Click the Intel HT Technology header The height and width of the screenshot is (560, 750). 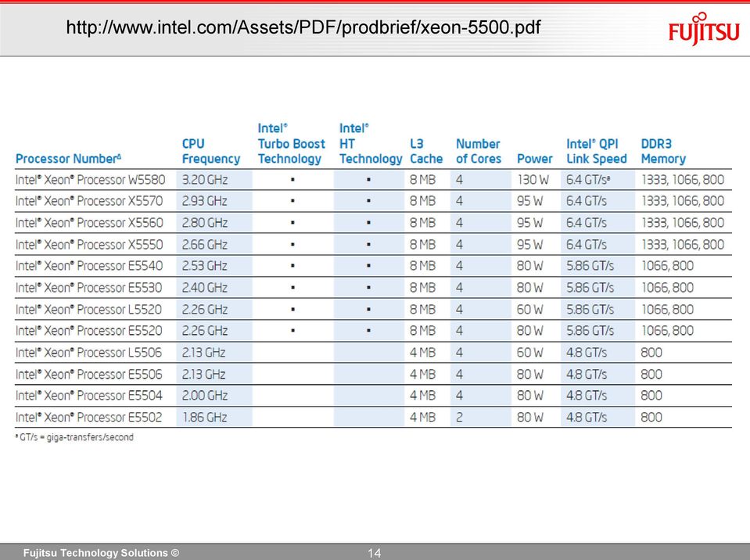(x=371, y=143)
